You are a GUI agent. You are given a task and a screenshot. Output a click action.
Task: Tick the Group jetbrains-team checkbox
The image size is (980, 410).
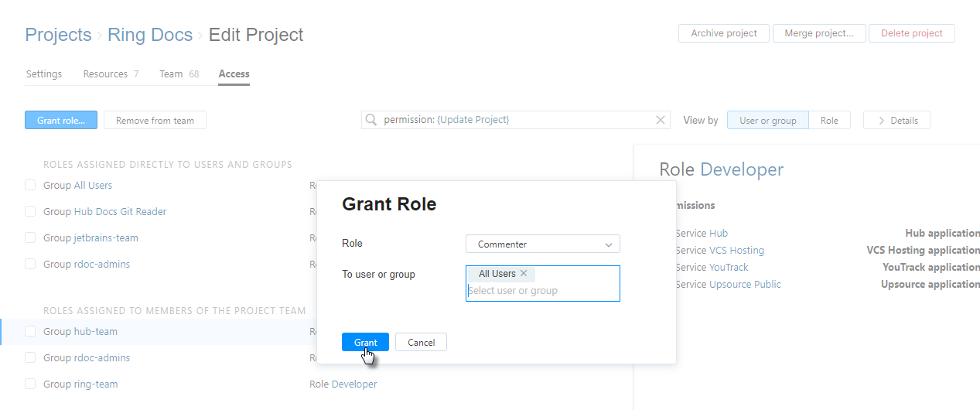[30, 238]
